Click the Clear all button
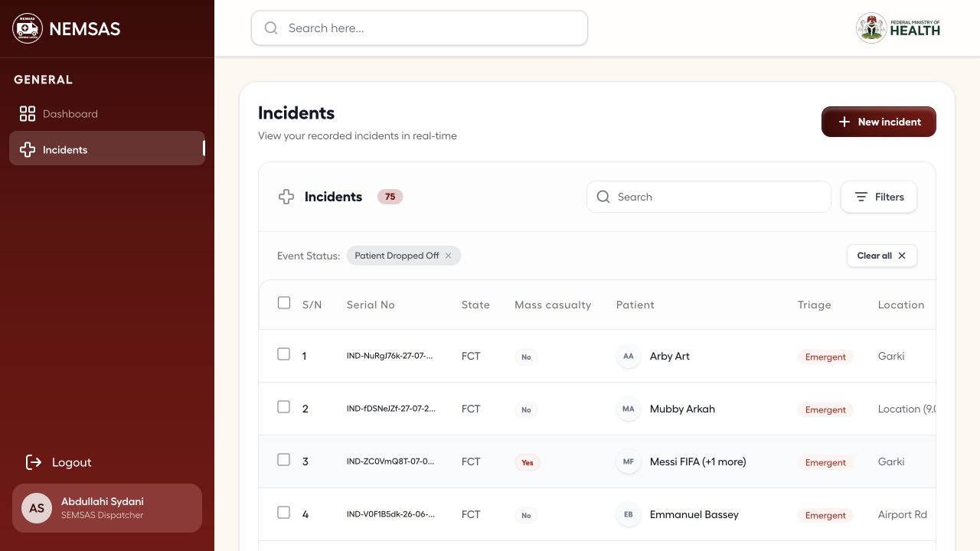The width and height of the screenshot is (980, 551). (882, 256)
